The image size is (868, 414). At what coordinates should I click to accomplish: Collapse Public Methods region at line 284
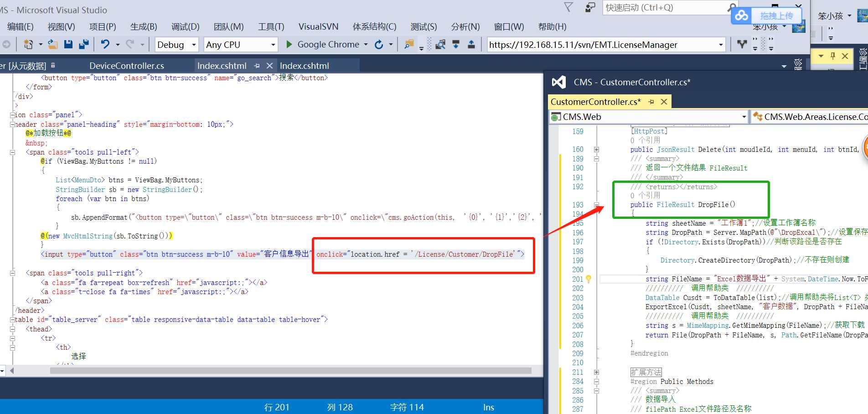pyautogui.click(x=596, y=382)
